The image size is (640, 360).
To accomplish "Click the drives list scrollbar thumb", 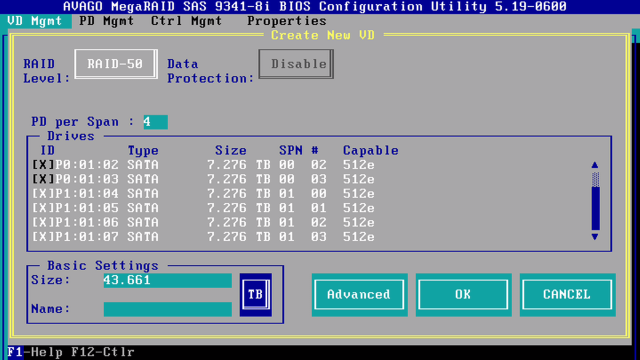I will pos(596,208).
